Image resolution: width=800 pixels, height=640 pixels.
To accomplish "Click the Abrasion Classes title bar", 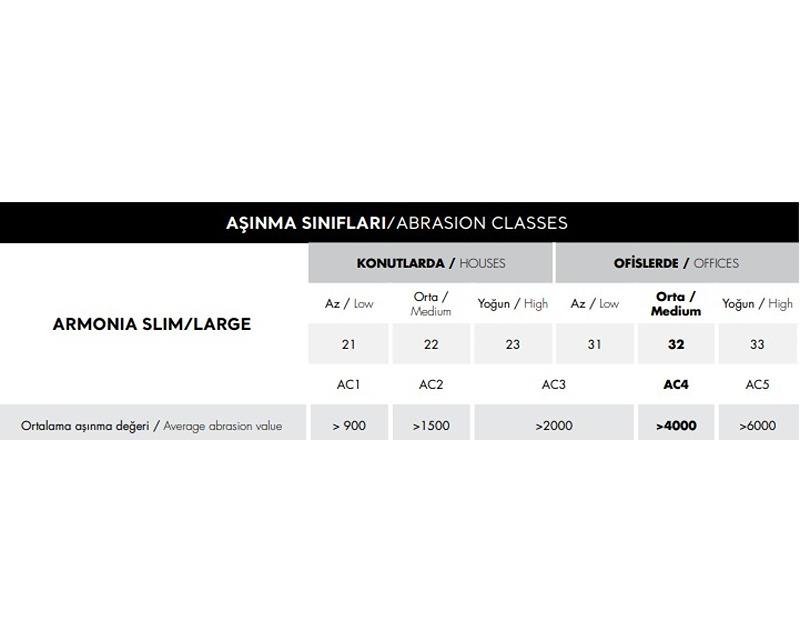I will coord(399,223).
